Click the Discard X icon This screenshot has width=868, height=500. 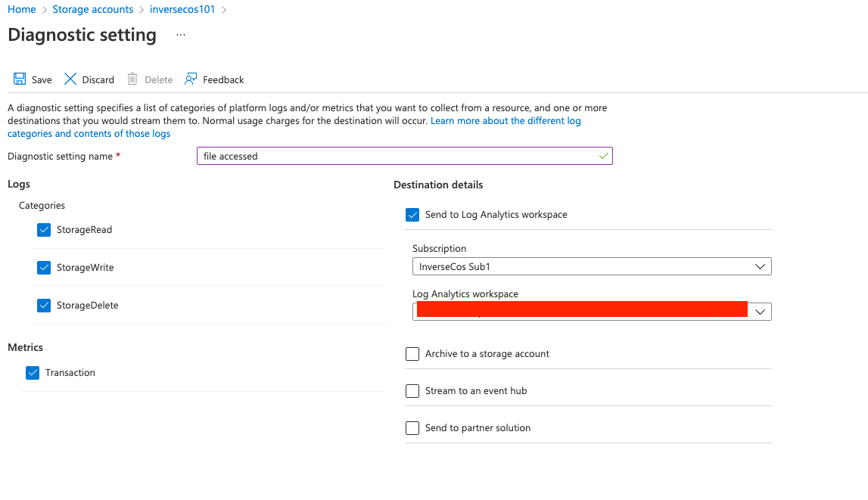tap(70, 79)
